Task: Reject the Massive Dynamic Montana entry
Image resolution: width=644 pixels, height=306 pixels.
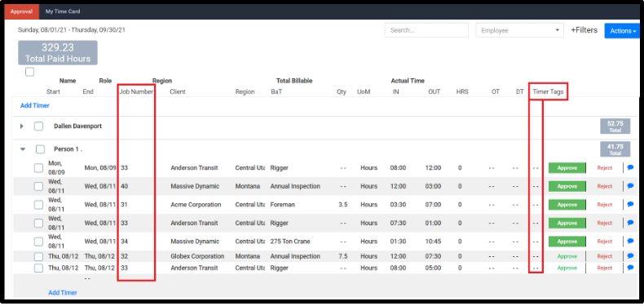Action: 605,186
